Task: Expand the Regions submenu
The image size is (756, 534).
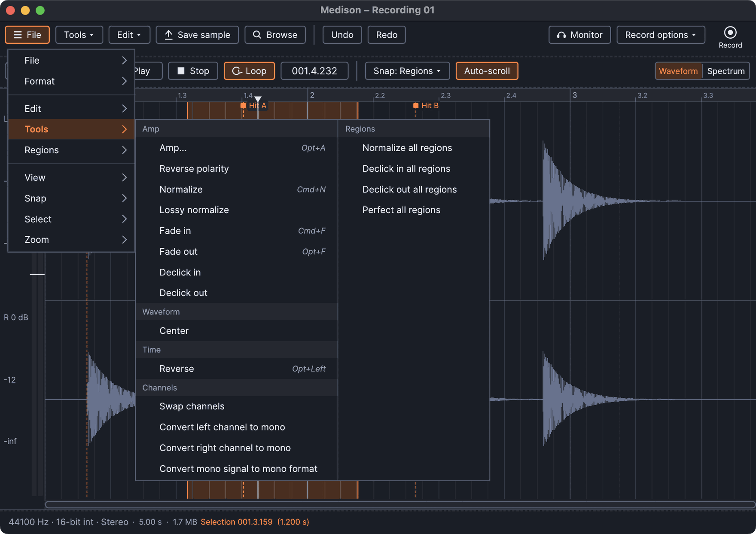Action: point(71,150)
